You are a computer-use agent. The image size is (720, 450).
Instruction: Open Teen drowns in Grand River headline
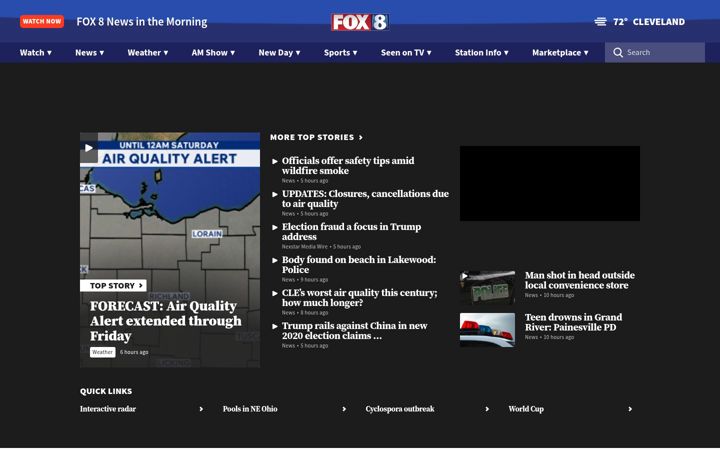[574, 322]
